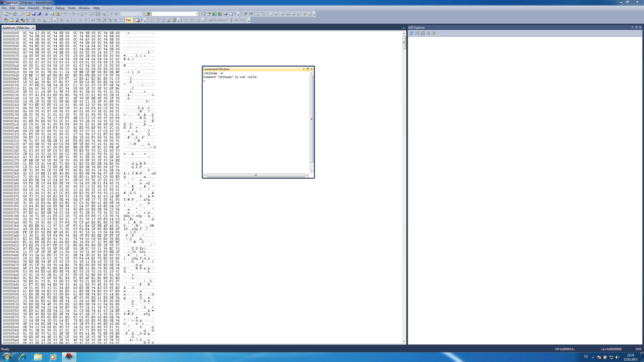Viewport: 644px width, 362px height.
Task: Click the Increase Indent icon
Action: [251, 14]
